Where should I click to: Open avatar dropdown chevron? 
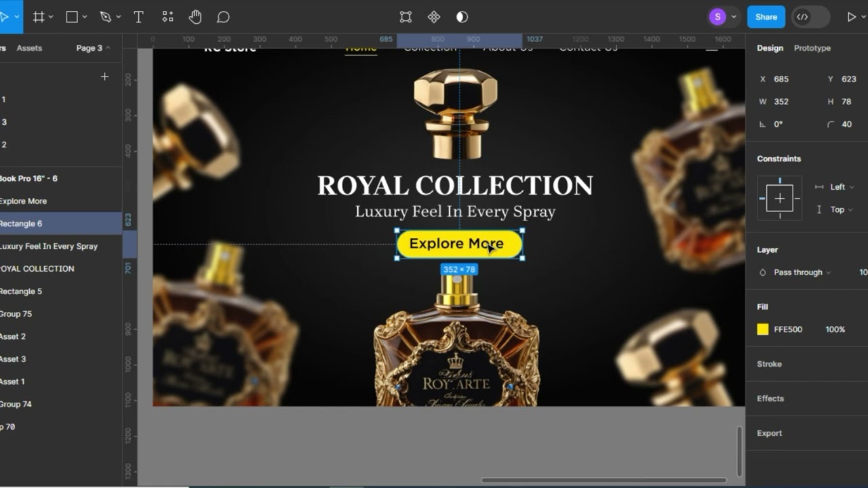(x=733, y=17)
